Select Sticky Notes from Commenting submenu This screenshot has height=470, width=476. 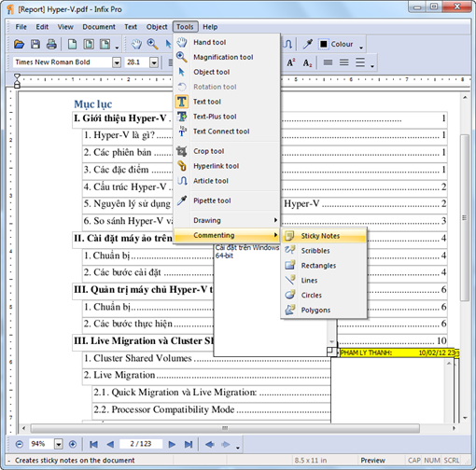324,236
